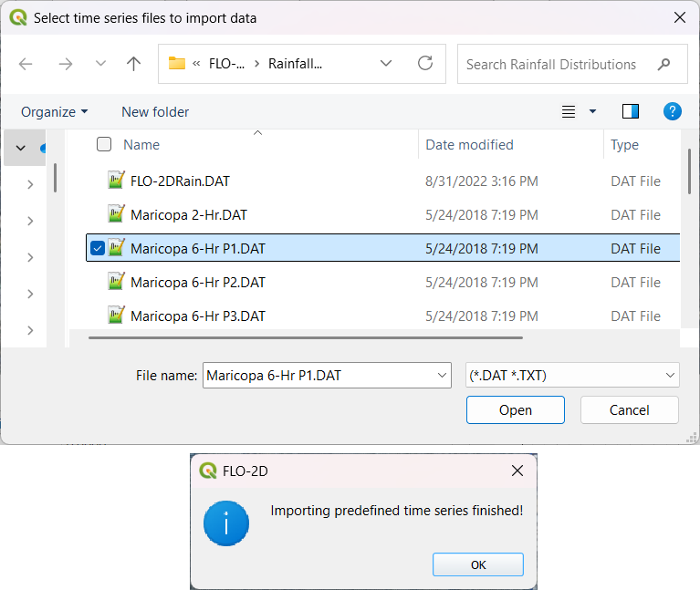Click the Up folder arrow

[134, 64]
